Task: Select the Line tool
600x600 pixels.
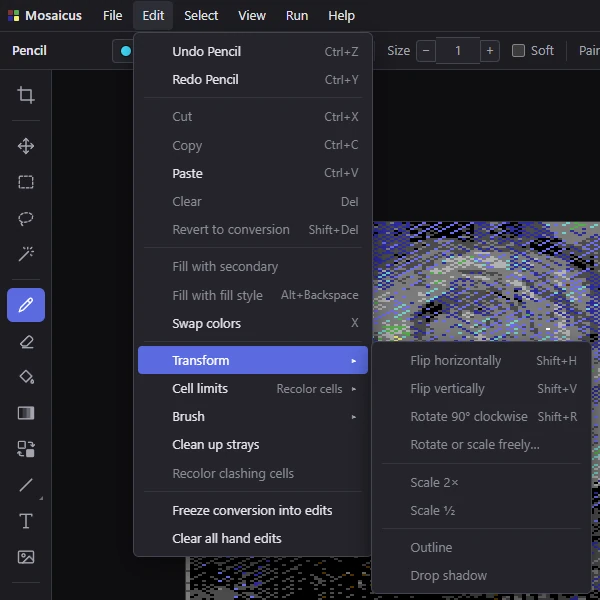Action: point(26,485)
